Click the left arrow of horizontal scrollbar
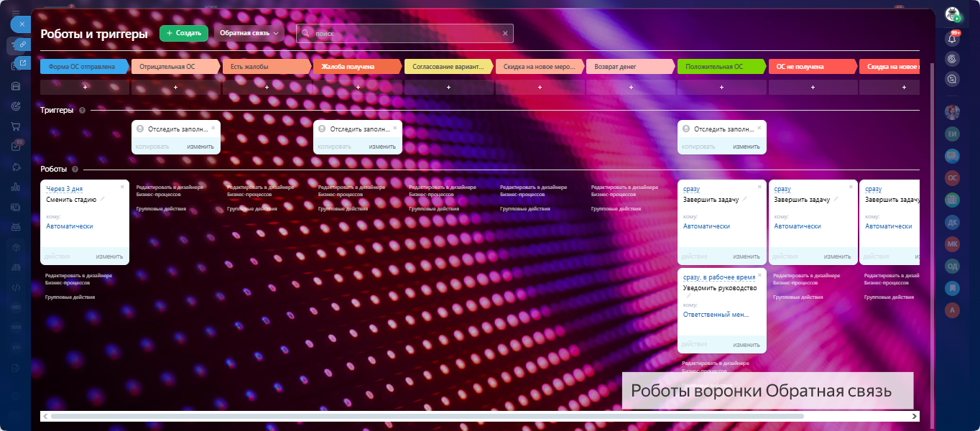Image resolution: width=980 pixels, height=431 pixels. tap(45, 416)
